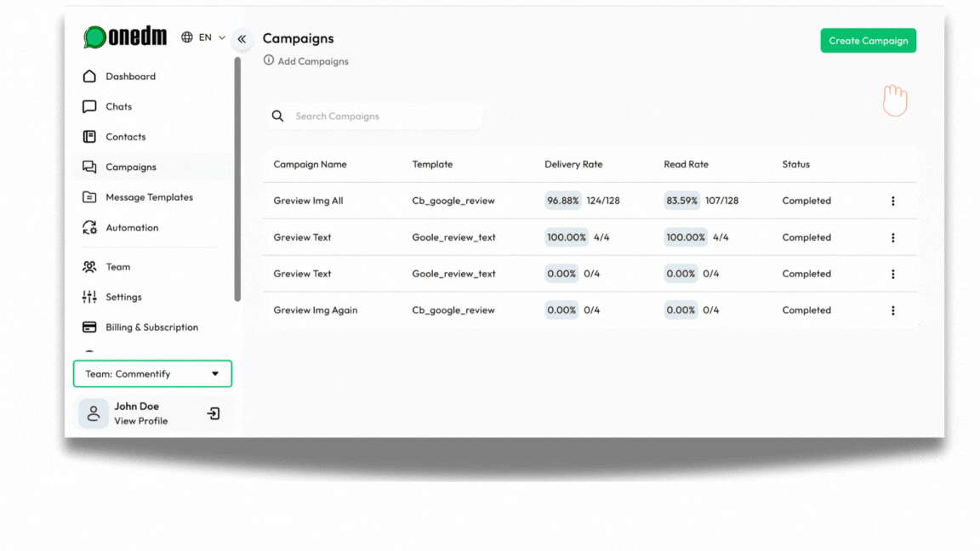Viewport: 980px width, 551px height.
Task: Select Campaigns in the sidebar menu
Action: 130,168
